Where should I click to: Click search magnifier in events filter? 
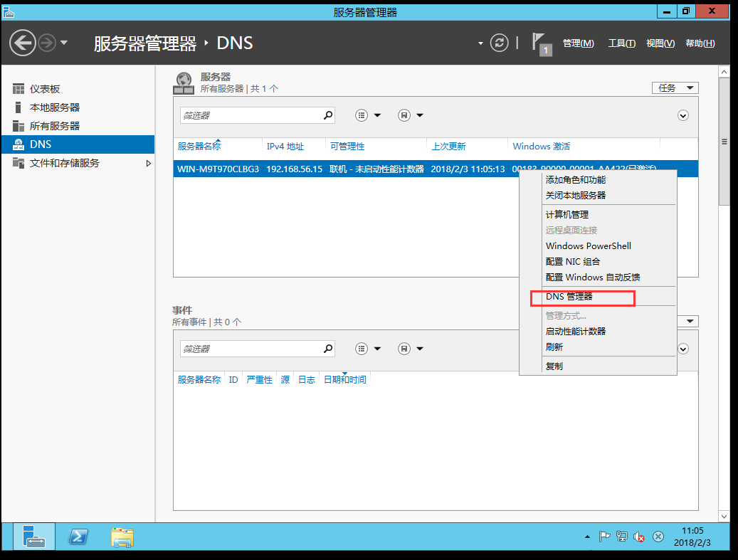coord(328,348)
